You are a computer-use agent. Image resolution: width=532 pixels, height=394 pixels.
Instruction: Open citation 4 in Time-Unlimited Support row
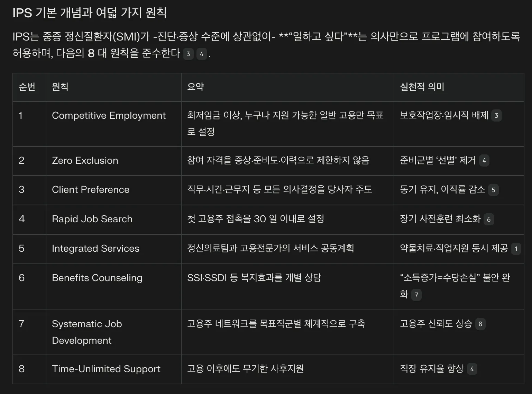472,369
